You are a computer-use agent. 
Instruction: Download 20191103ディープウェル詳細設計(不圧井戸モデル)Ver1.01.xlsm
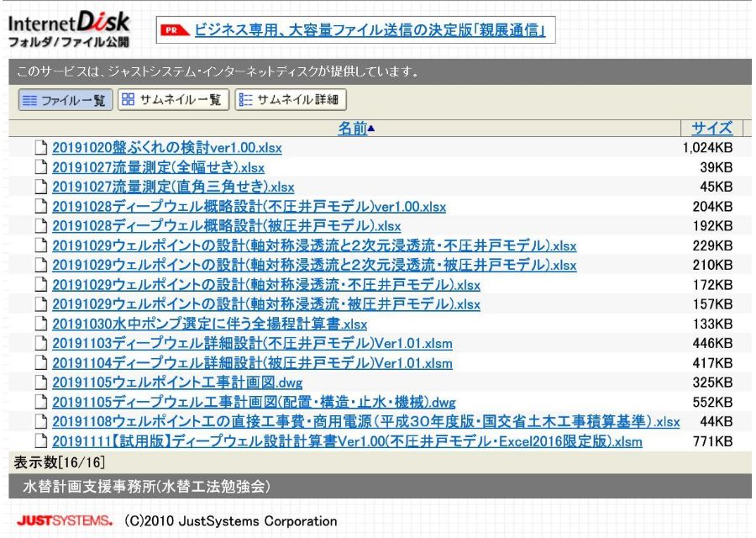[x=252, y=344]
